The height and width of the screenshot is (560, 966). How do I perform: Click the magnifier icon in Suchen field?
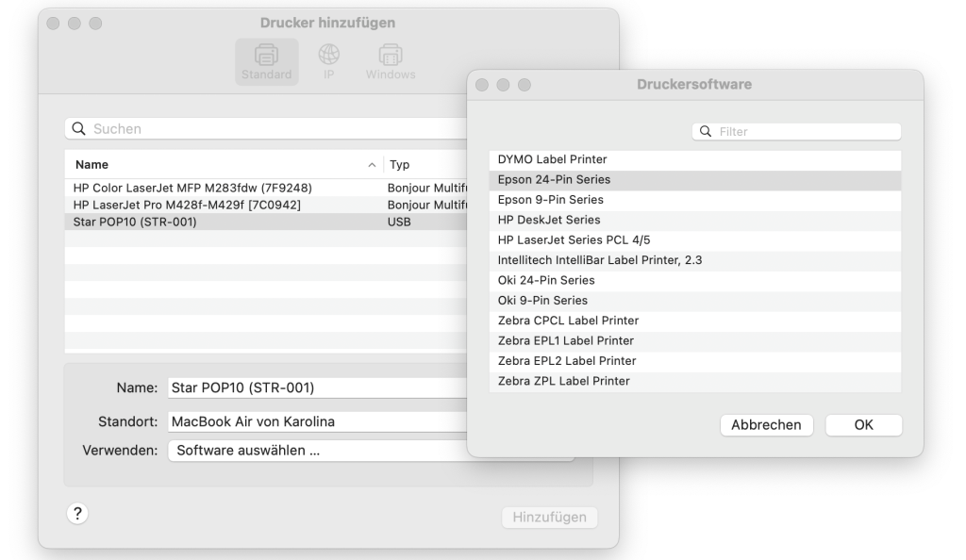click(79, 128)
